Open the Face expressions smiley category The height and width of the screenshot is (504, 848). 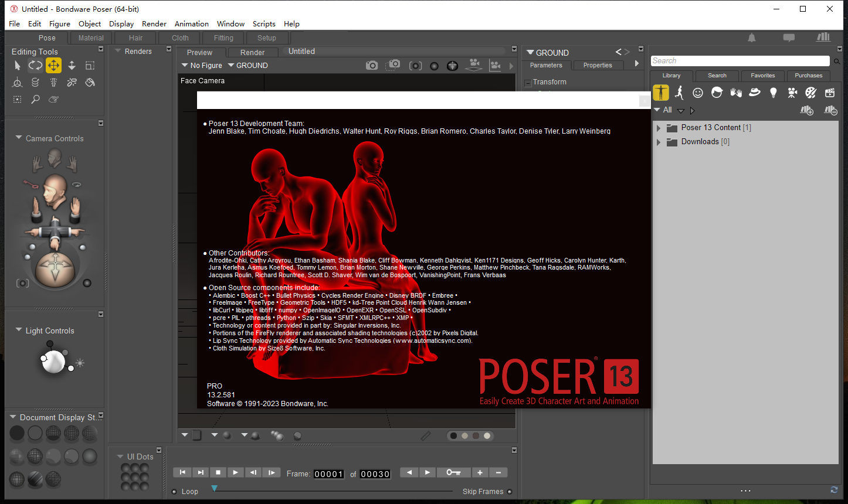698,93
